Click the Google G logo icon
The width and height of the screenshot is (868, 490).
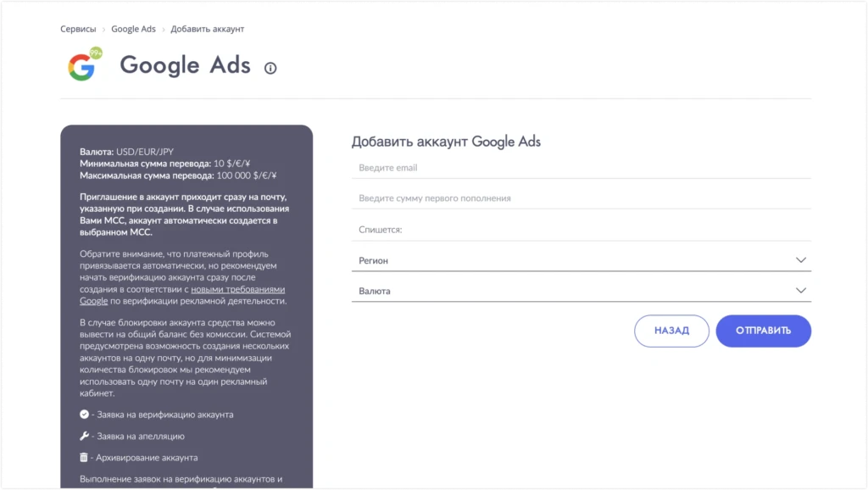coord(81,67)
